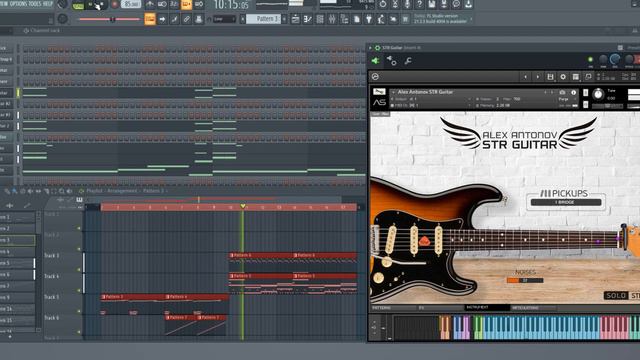Switch to the ARTICULATIONS tab
This screenshot has width=640, height=360.
[x=525, y=308]
